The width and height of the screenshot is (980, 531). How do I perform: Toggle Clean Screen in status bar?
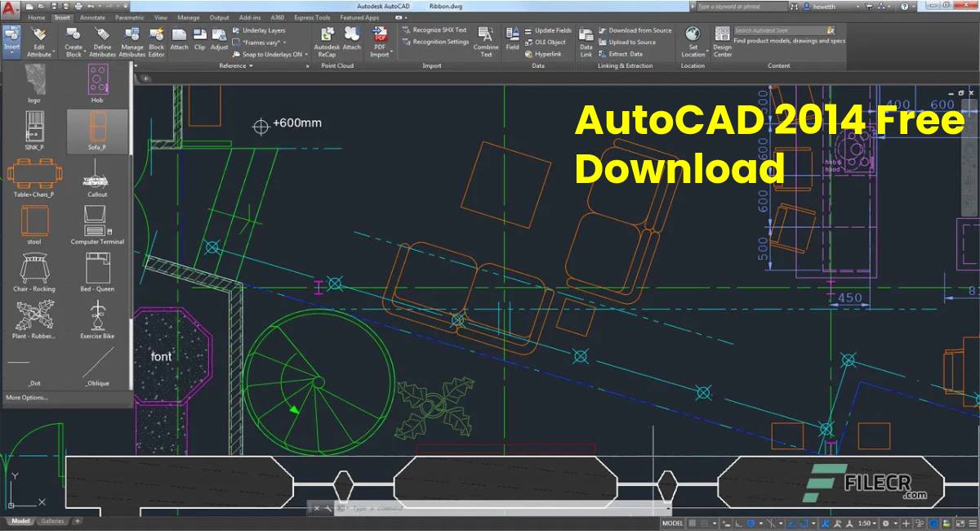pos(960,524)
